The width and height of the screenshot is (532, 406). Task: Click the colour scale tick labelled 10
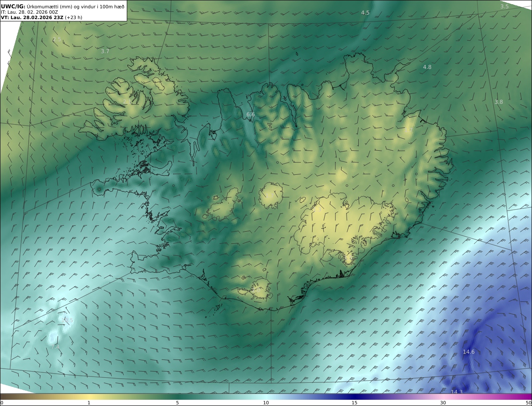[266, 403]
